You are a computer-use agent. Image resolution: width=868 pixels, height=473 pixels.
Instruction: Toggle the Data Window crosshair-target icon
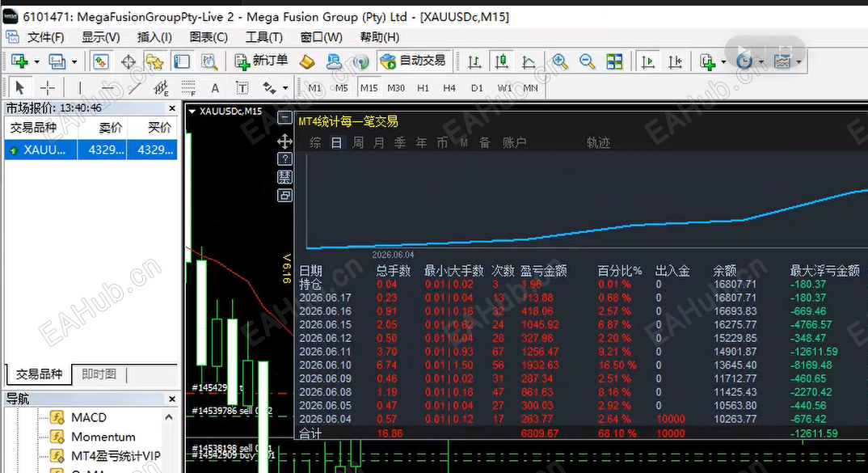coord(128,61)
